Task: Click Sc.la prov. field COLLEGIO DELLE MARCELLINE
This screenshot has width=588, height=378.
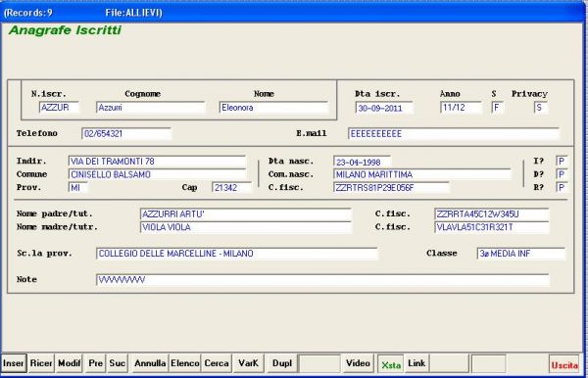Action: coord(236,254)
